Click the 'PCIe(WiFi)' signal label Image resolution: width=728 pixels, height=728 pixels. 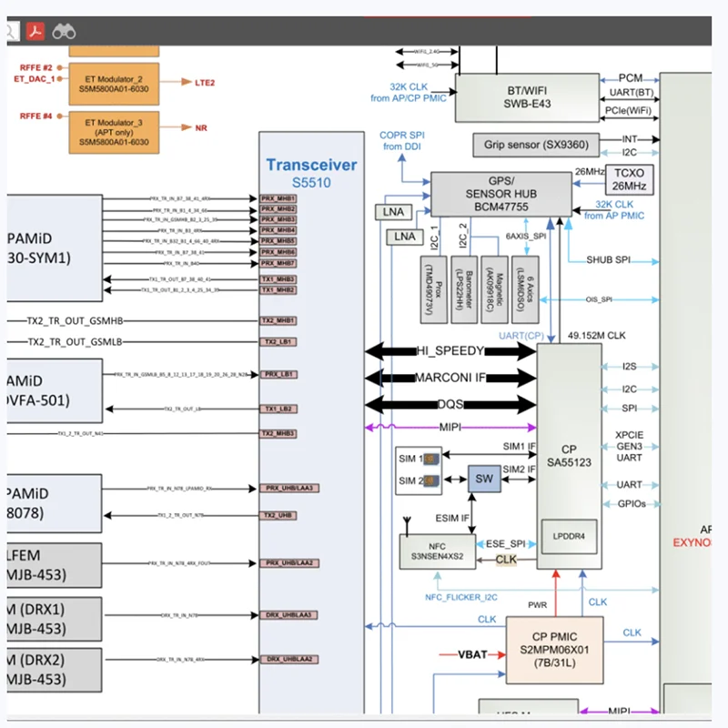coord(628,110)
